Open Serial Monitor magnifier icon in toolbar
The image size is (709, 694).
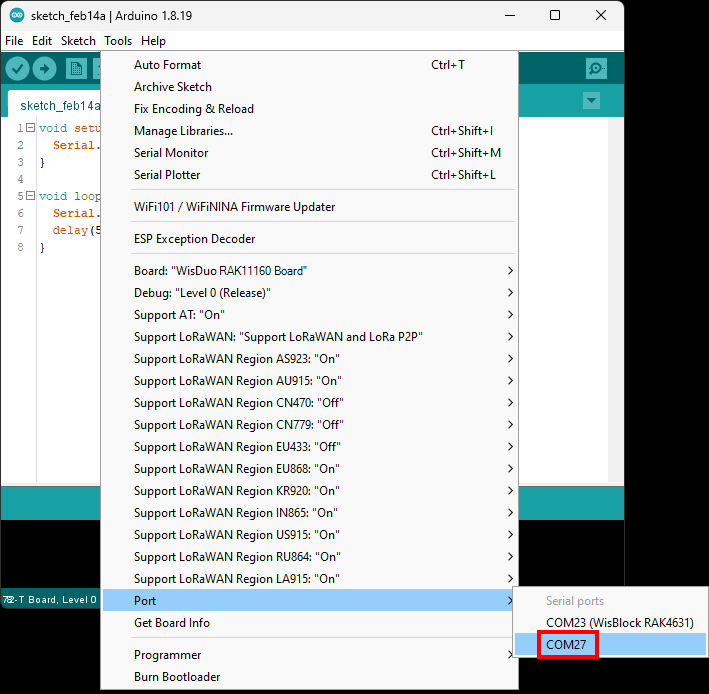(x=596, y=69)
